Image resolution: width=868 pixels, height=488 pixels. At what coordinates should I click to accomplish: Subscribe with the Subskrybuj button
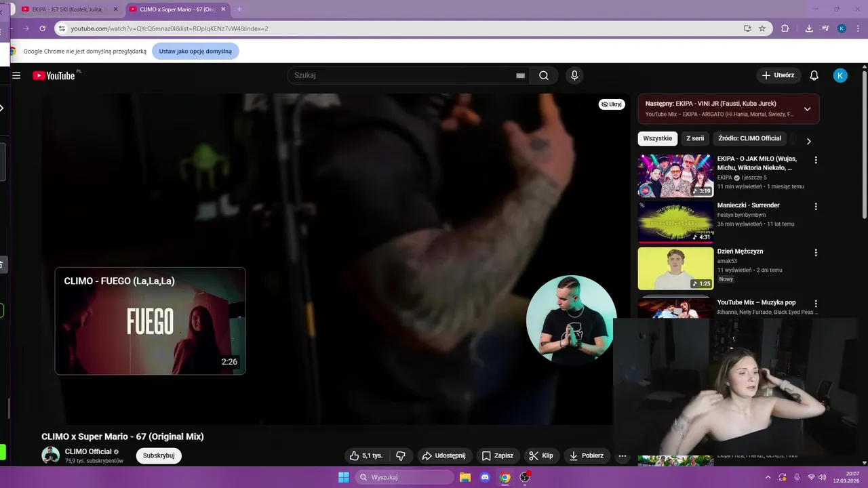(159, 455)
